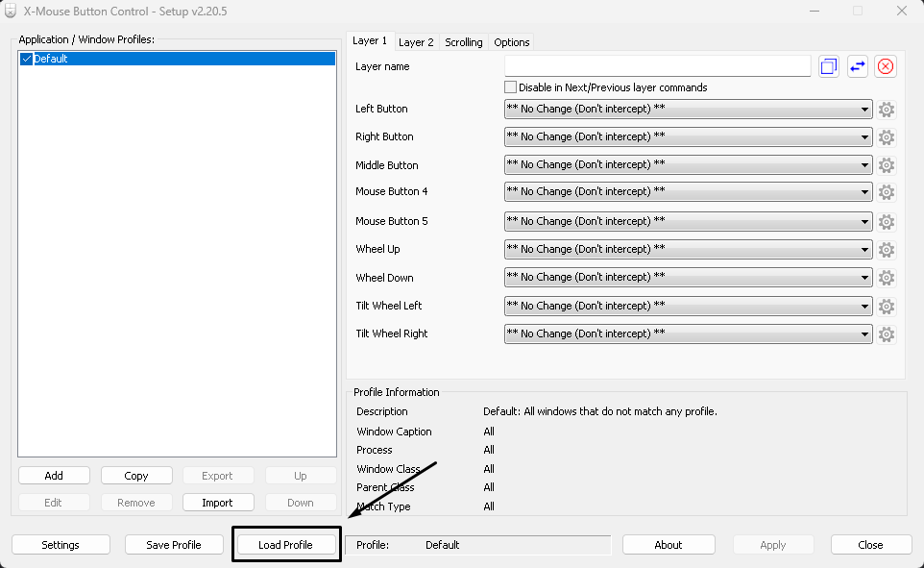Click the Load Profile button
Screen dimensions: 924x568
point(286,545)
